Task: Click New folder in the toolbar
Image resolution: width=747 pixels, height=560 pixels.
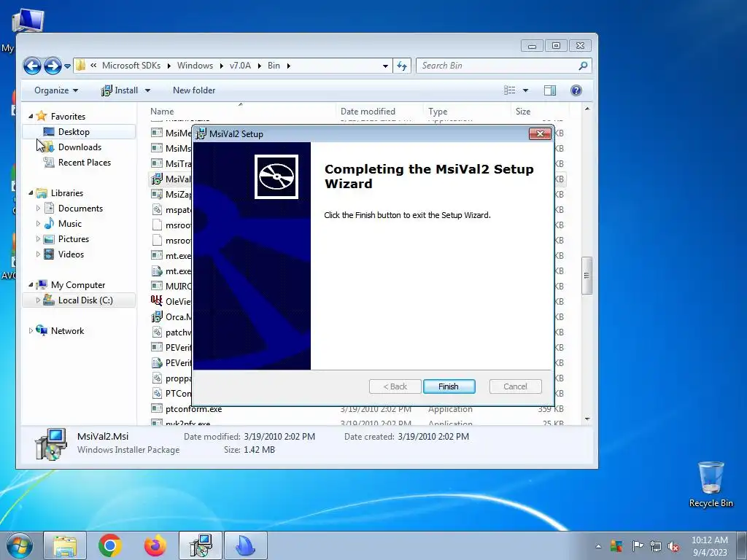Action: (x=194, y=90)
